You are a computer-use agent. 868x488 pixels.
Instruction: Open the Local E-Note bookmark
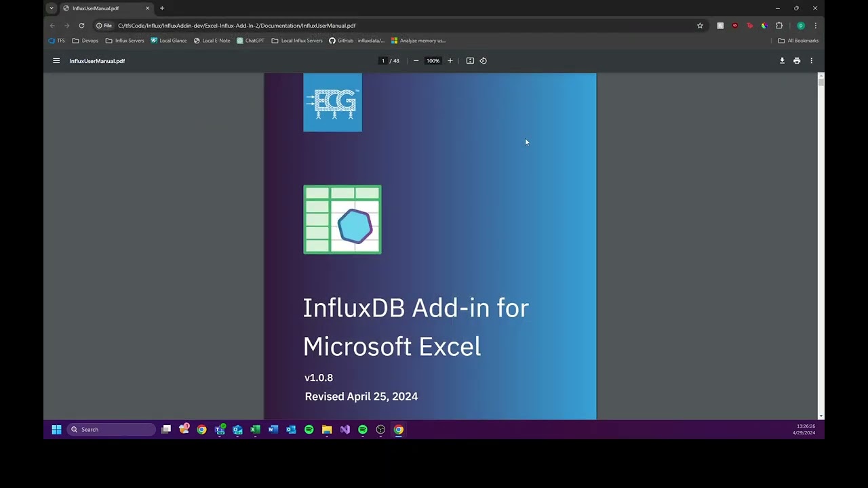click(212, 41)
